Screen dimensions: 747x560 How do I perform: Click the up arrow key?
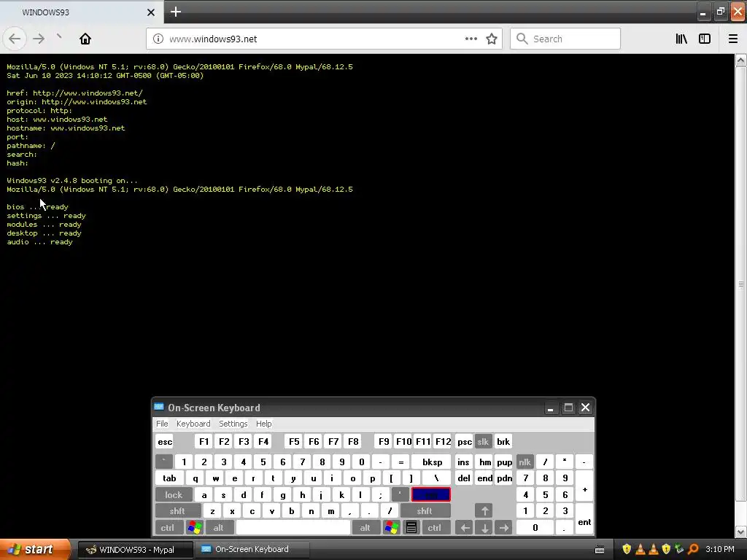coord(484,511)
